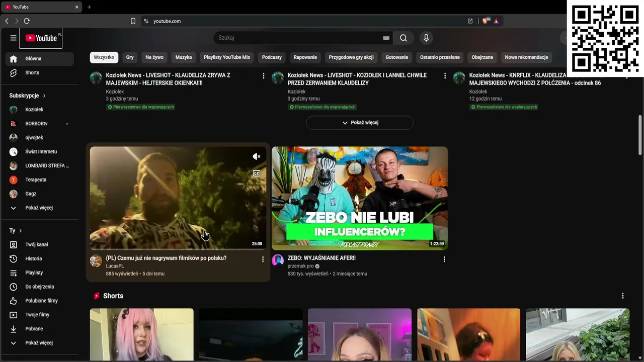Open the on-screen keyboard in search box
This screenshot has width=644, height=362.
(386, 38)
